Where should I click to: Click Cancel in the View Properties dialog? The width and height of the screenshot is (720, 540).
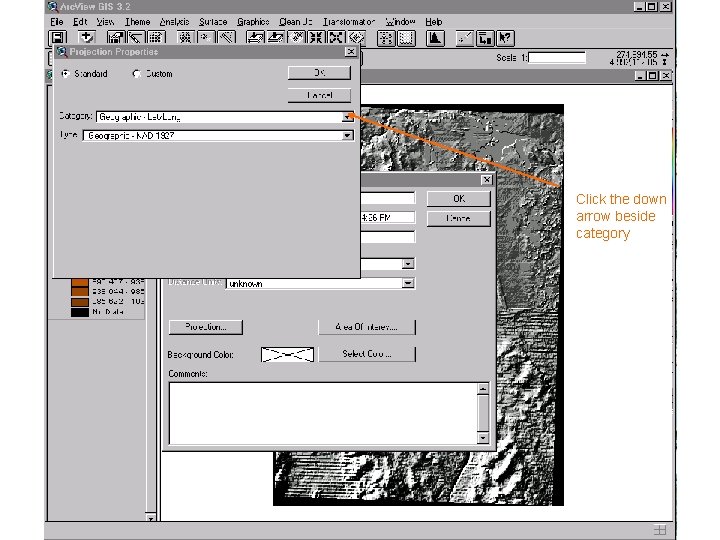pos(459,218)
